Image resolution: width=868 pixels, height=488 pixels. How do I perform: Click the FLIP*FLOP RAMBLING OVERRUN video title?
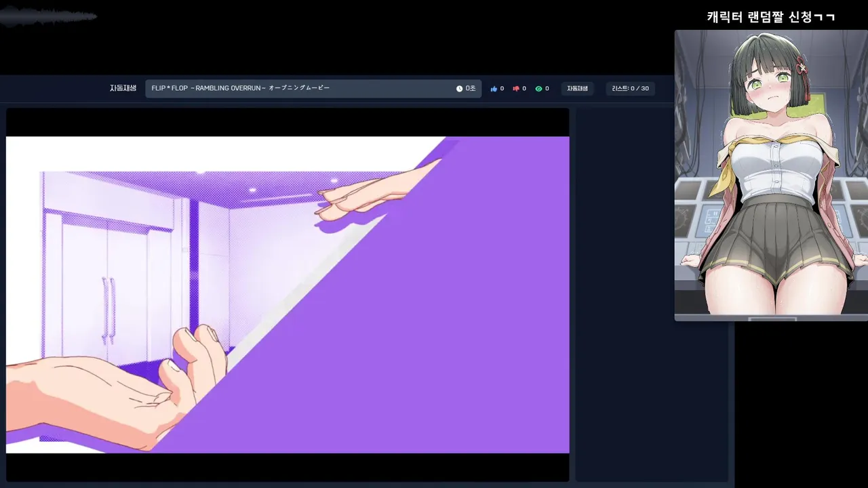coord(241,88)
